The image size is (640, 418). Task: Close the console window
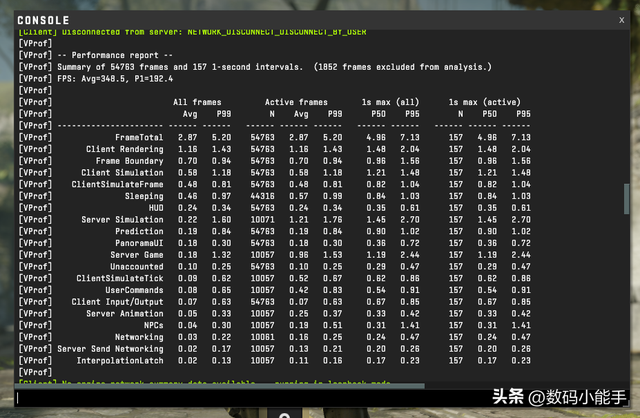pos(621,20)
